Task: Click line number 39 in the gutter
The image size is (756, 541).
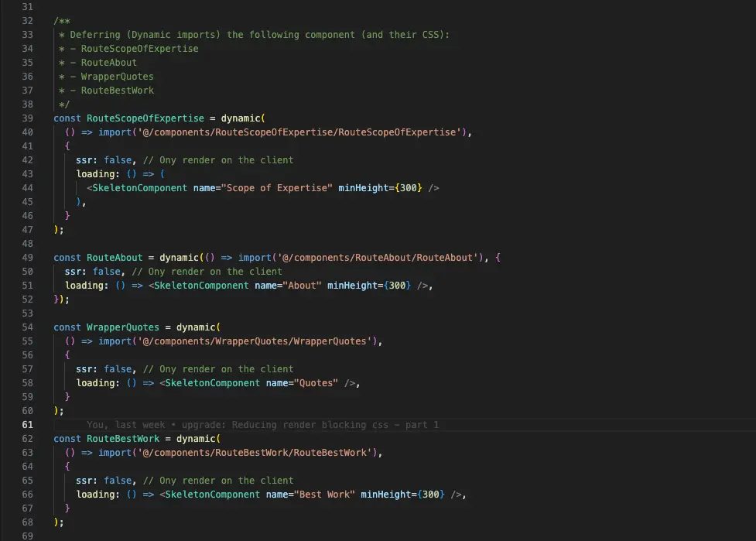Action: 28,118
